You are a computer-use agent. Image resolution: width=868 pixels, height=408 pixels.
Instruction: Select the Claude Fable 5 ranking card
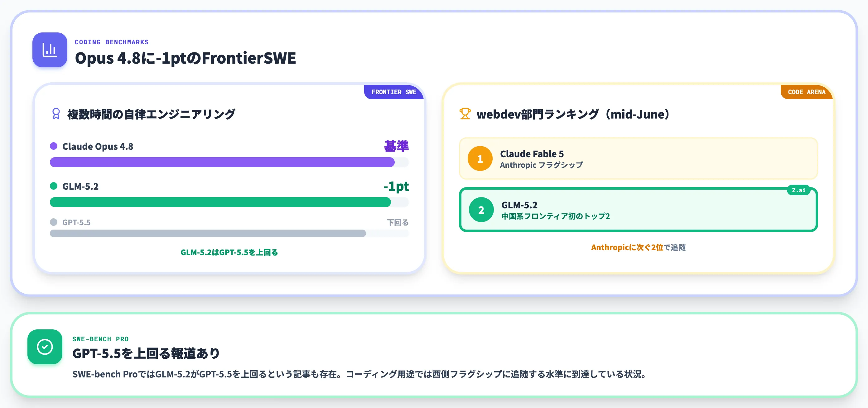[x=638, y=158]
